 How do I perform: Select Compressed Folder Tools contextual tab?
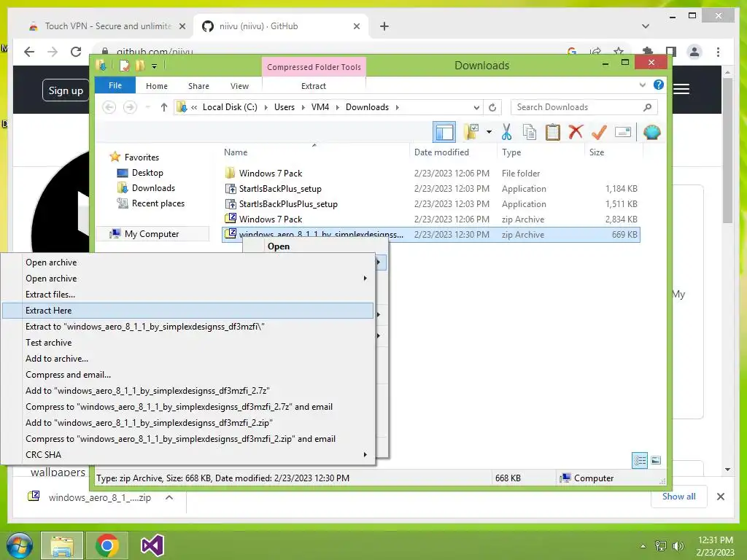tap(314, 67)
